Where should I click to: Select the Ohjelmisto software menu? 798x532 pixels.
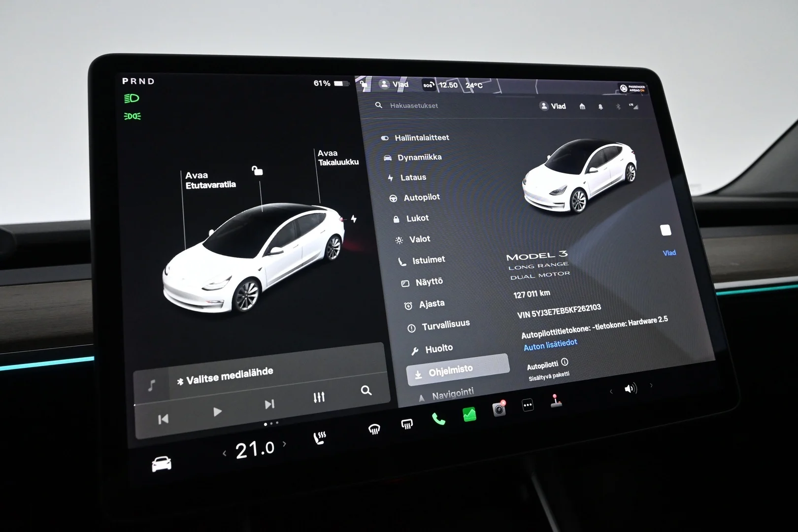pyautogui.click(x=457, y=369)
